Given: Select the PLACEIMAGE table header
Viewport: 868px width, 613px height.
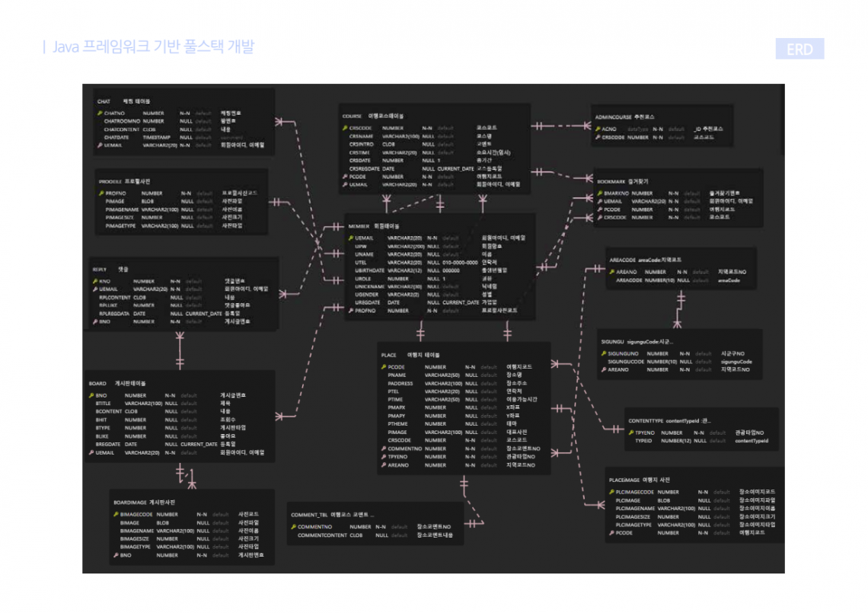Looking at the screenshot, I should coord(639,480).
